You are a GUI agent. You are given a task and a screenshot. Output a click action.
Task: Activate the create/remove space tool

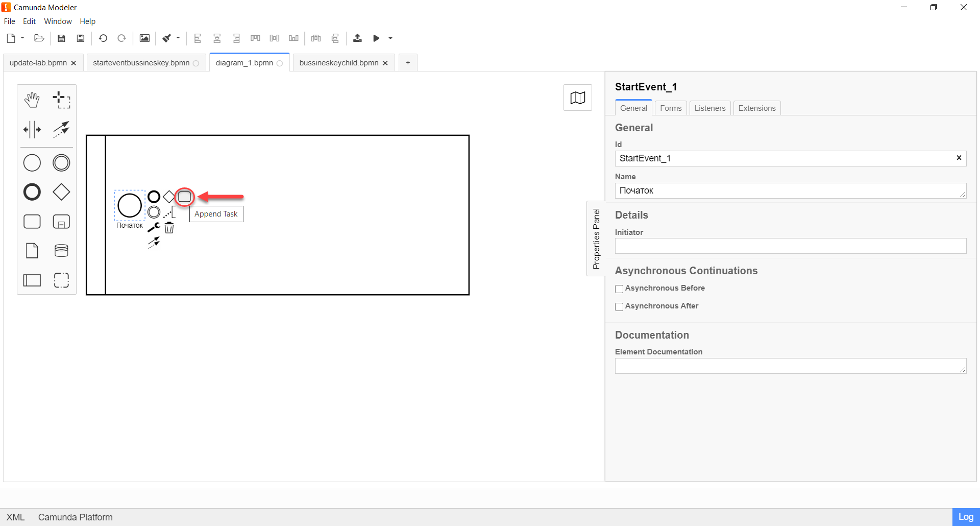point(32,129)
